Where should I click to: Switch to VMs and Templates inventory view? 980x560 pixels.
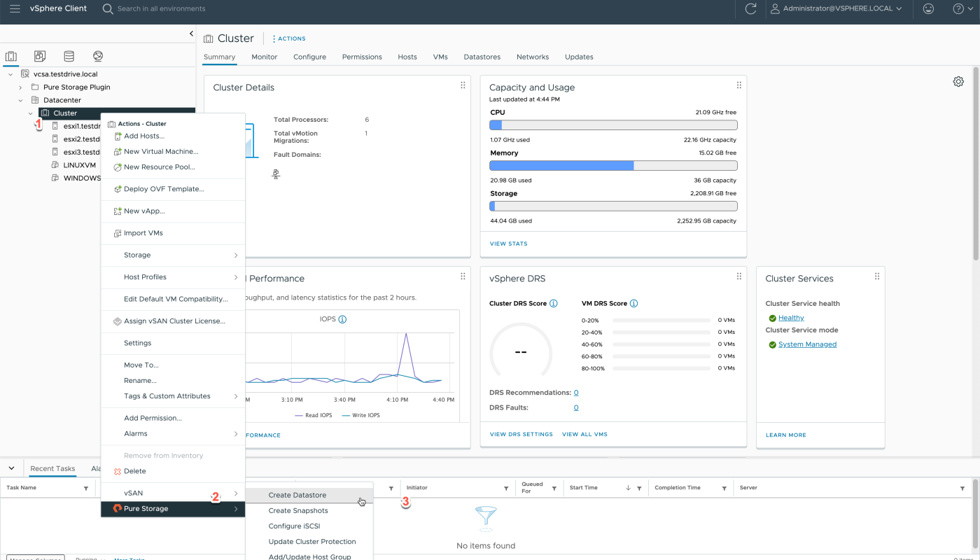tap(40, 56)
